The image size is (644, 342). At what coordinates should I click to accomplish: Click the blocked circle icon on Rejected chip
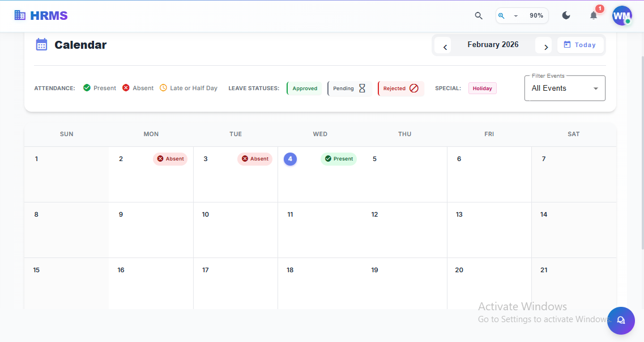click(414, 88)
